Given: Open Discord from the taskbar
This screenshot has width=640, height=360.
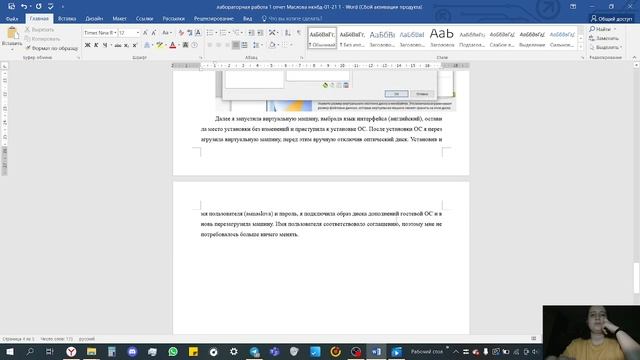Looking at the screenshot, I should (x=132, y=351).
